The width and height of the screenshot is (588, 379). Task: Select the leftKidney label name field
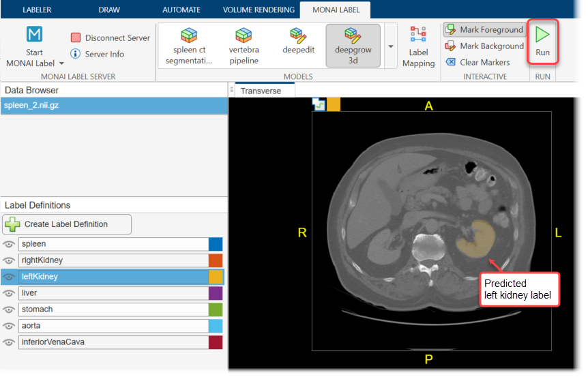[x=114, y=277]
